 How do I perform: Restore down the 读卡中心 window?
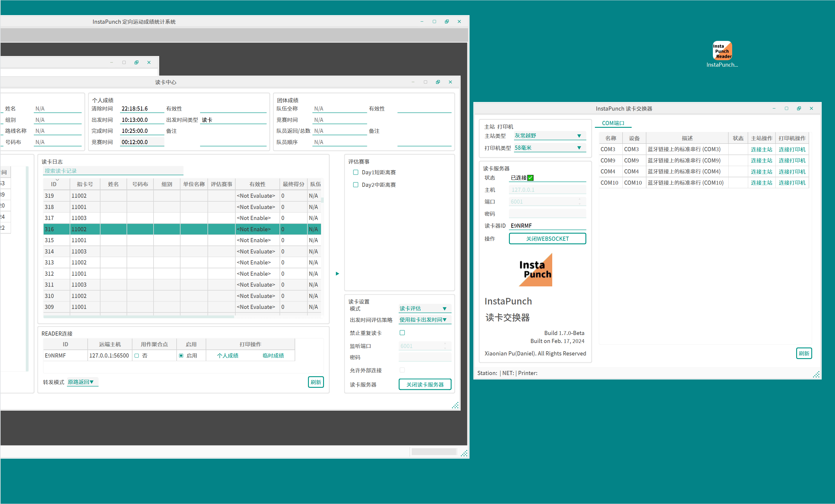438,82
